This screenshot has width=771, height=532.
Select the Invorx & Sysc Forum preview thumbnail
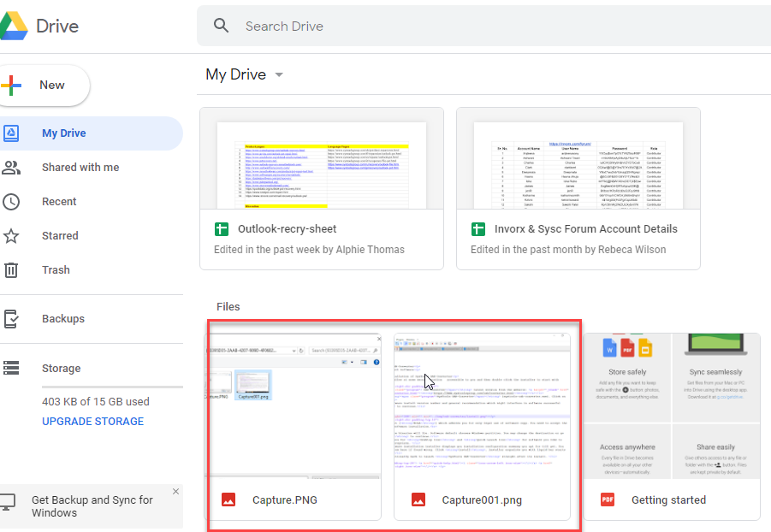click(578, 159)
